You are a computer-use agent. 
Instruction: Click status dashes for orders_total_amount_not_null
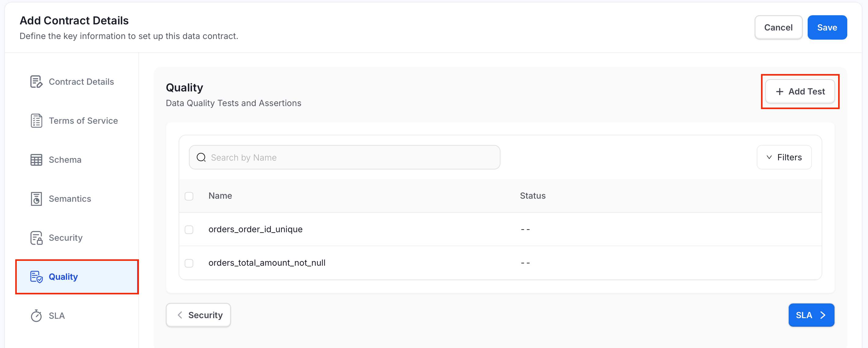(x=525, y=263)
